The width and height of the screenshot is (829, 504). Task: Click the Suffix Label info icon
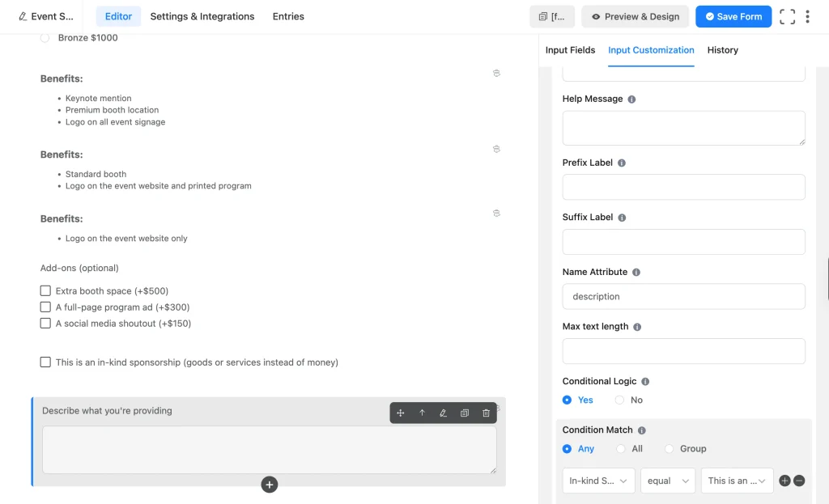click(623, 218)
